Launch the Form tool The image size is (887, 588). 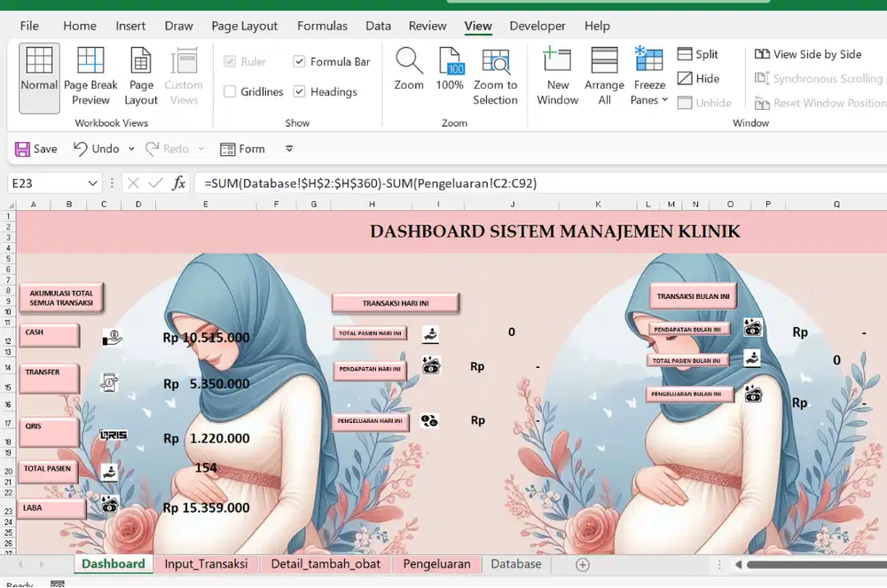[x=243, y=148]
